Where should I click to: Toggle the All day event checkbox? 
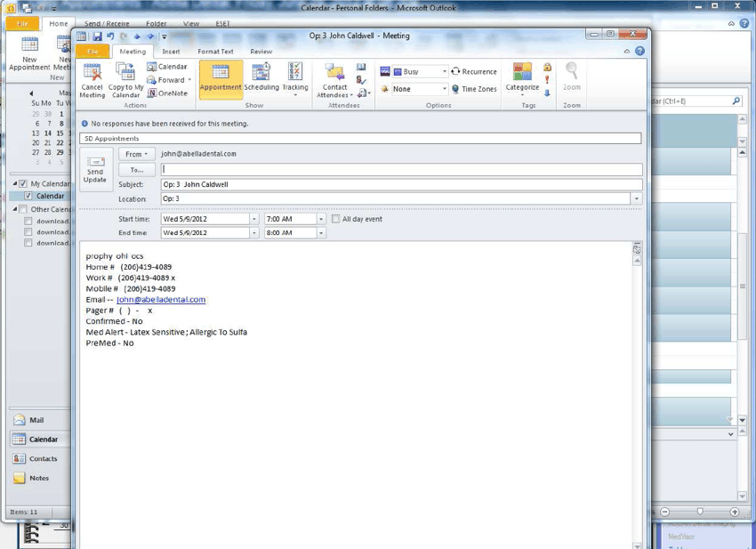335,219
